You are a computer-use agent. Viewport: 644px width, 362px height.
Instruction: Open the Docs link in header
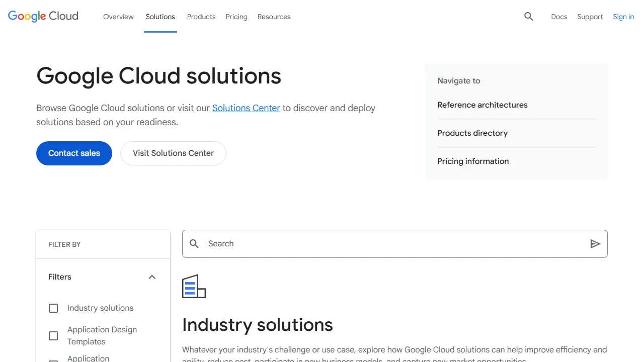pyautogui.click(x=559, y=17)
